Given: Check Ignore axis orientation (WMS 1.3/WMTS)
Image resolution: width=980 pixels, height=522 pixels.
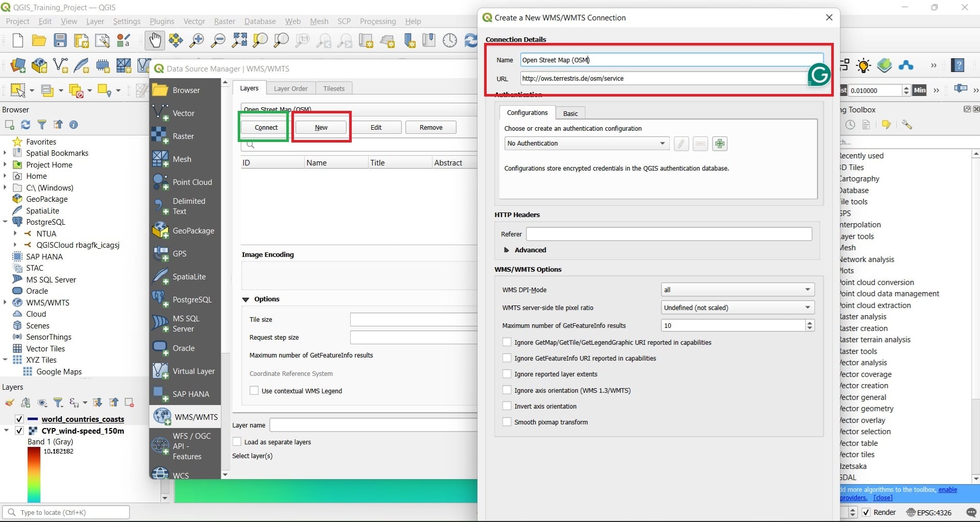Looking at the screenshot, I should 507,390.
